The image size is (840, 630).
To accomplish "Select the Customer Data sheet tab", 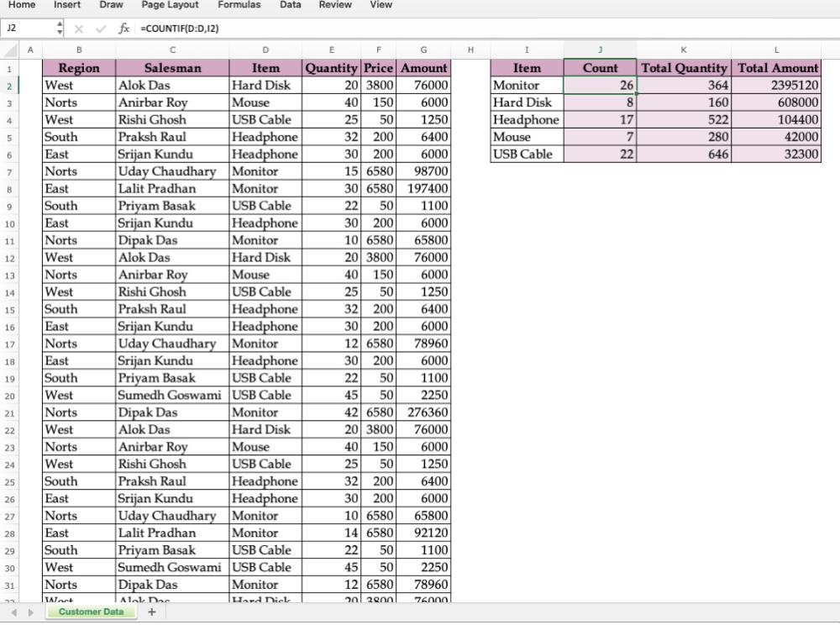I will coord(91,612).
